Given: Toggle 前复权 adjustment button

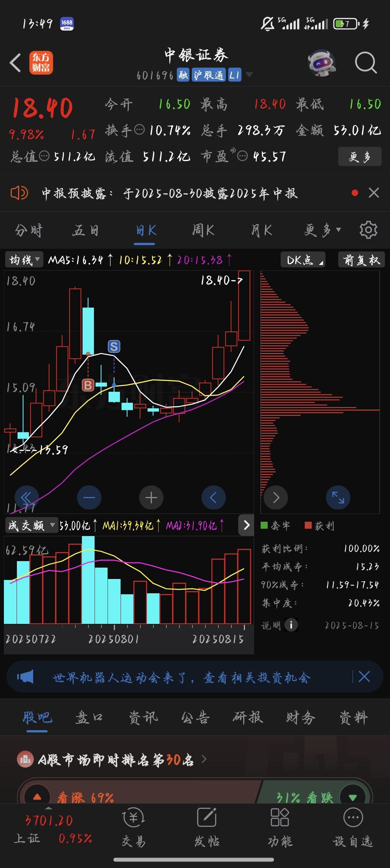Looking at the screenshot, I should point(361,260).
